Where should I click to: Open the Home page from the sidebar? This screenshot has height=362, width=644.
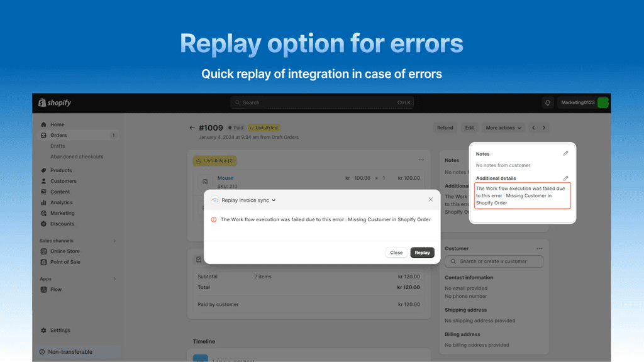point(44,124)
